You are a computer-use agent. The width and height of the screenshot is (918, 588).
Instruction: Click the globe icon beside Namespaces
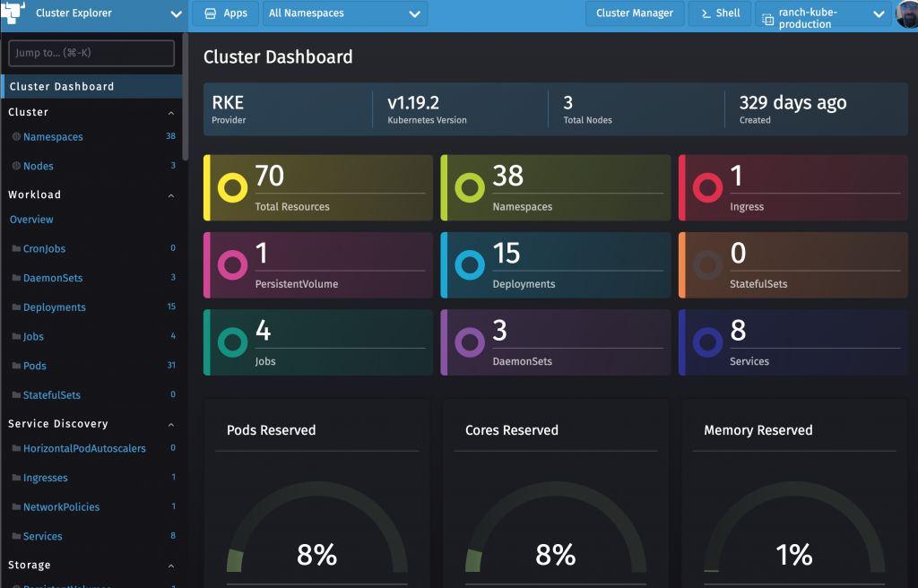click(x=16, y=137)
